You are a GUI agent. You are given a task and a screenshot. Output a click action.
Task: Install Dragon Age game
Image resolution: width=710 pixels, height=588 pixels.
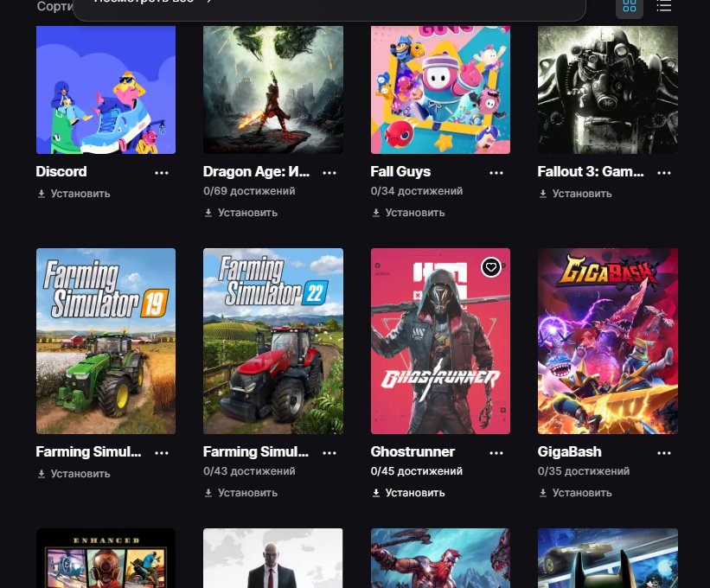[241, 213]
